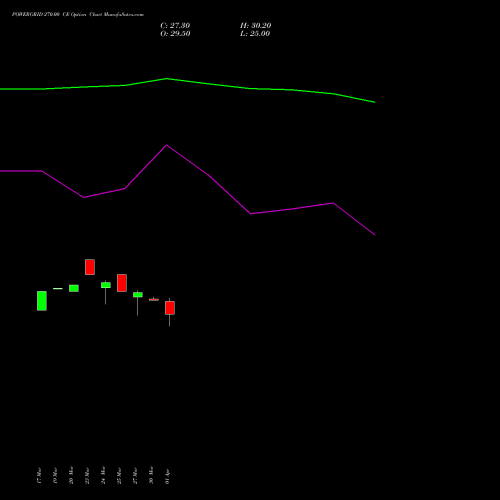500x500 pixels.
Task: Click the green candle above 20 Mar
Action: (x=74, y=288)
